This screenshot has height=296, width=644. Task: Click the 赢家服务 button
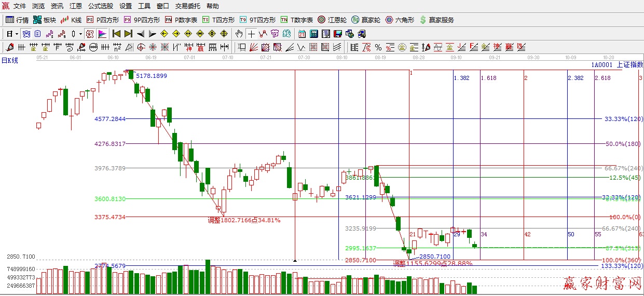coord(436,20)
